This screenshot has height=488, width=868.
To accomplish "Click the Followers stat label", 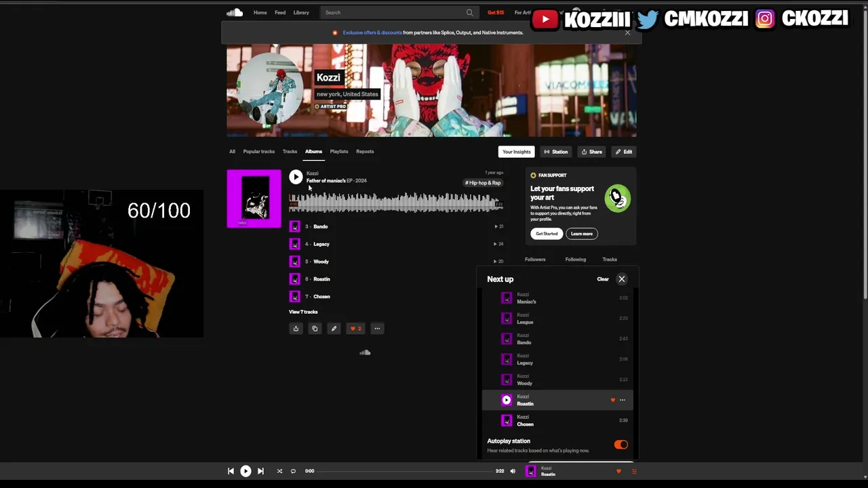I will [x=534, y=260].
